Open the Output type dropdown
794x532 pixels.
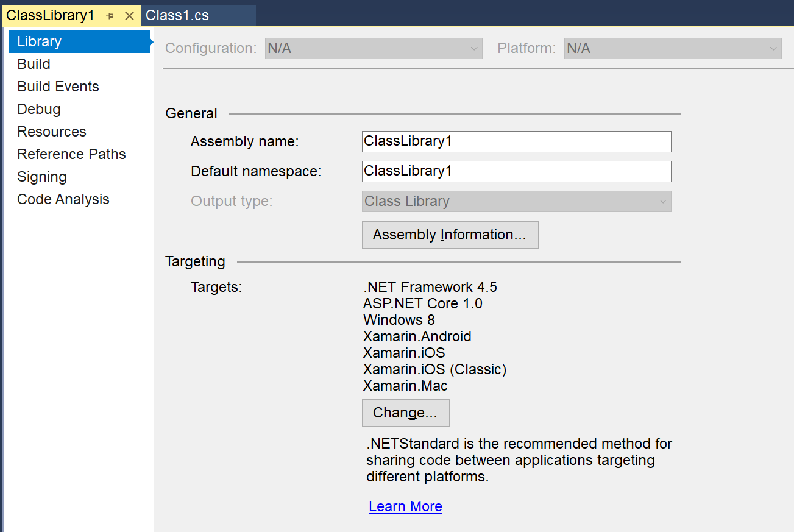(x=516, y=202)
